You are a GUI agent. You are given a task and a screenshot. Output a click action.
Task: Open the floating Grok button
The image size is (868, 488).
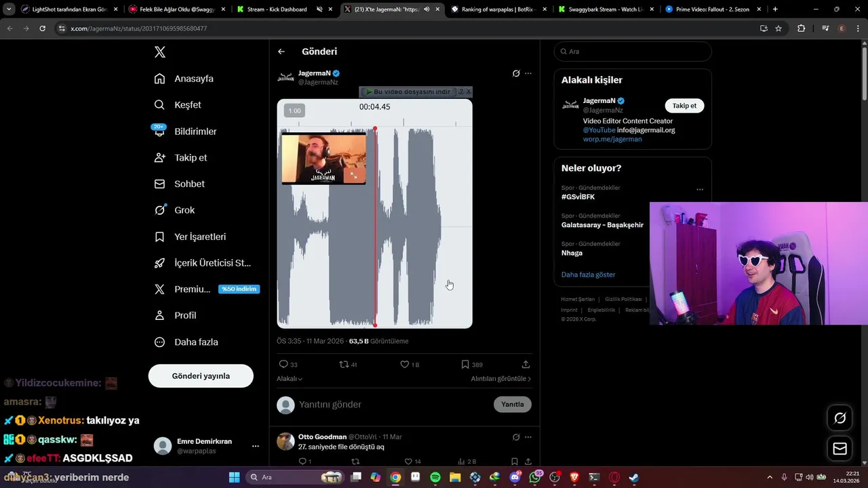click(x=840, y=418)
